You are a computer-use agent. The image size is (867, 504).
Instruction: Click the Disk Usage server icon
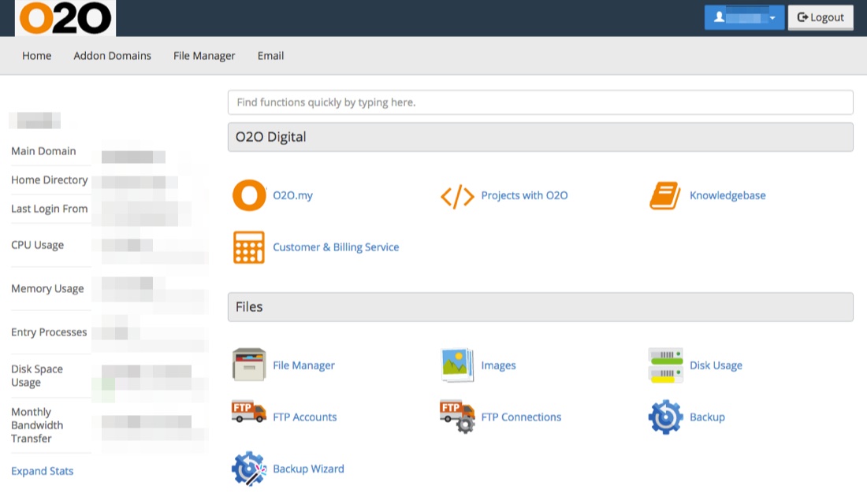666,365
